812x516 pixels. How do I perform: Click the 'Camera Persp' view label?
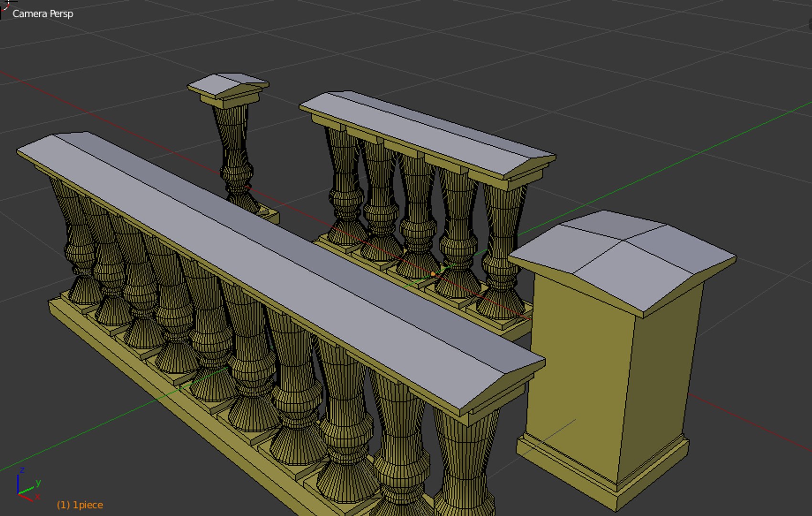(42, 14)
